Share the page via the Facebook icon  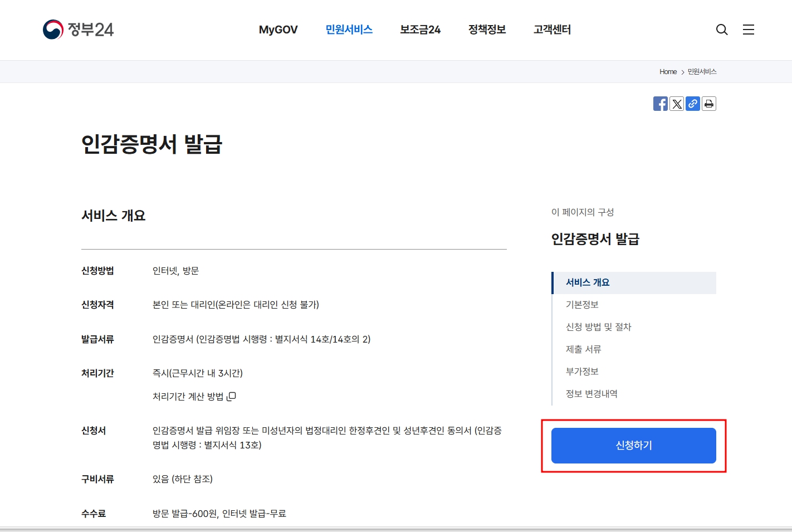pos(661,103)
